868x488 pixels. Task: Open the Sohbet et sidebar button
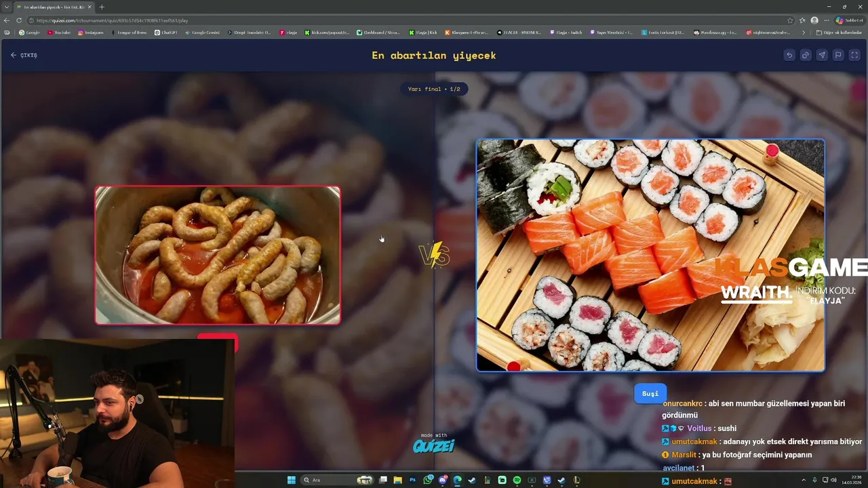point(849,20)
